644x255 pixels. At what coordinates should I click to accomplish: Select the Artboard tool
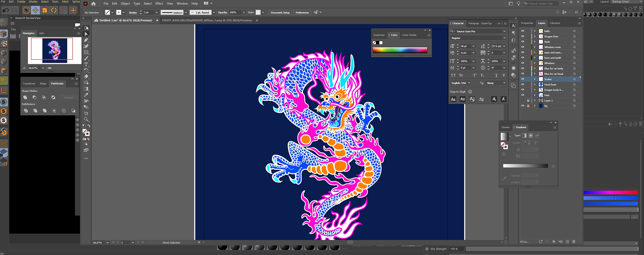click(86, 114)
